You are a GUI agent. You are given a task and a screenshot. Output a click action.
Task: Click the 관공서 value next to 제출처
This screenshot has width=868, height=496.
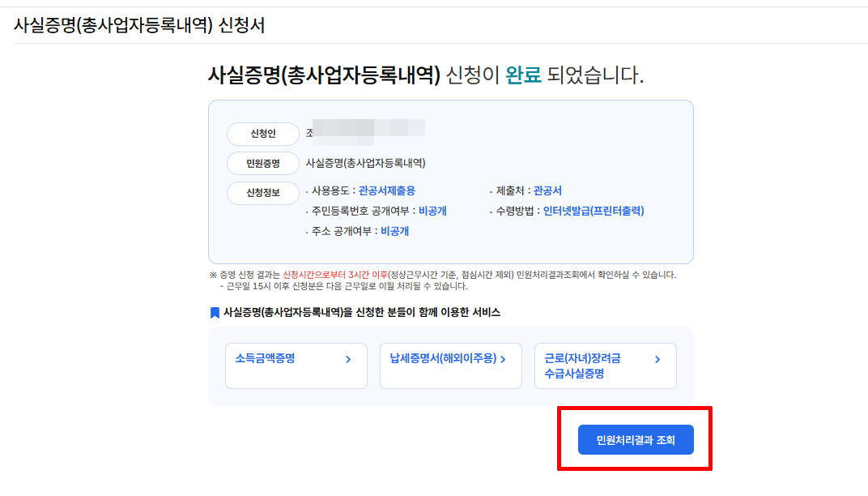[x=547, y=190]
